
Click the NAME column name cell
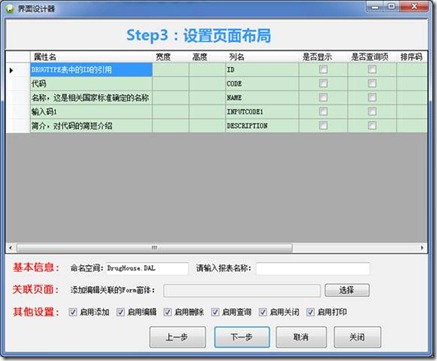(x=262, y=98)
